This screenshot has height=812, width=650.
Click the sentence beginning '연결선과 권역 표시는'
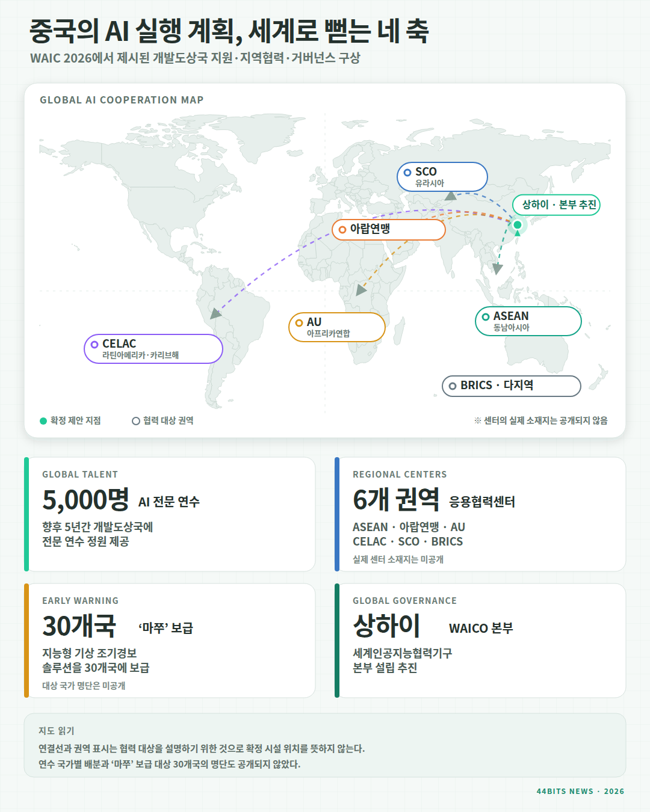202,749
